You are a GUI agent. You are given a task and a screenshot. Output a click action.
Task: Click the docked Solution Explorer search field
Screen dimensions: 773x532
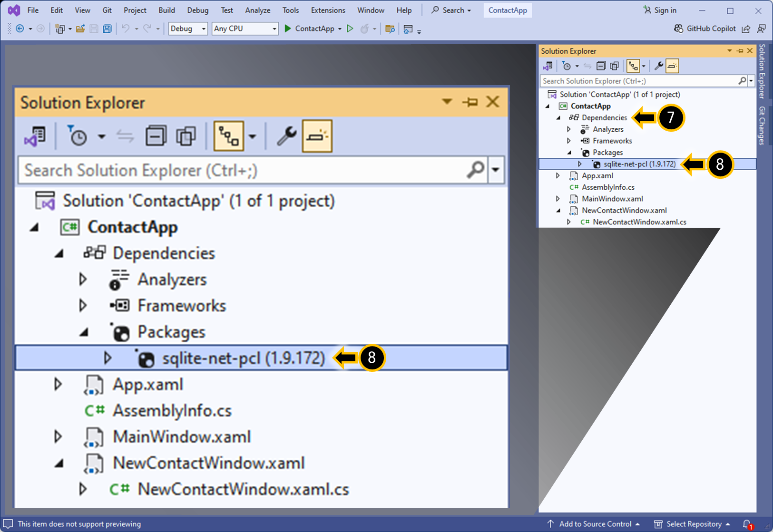tap(639, 81)
